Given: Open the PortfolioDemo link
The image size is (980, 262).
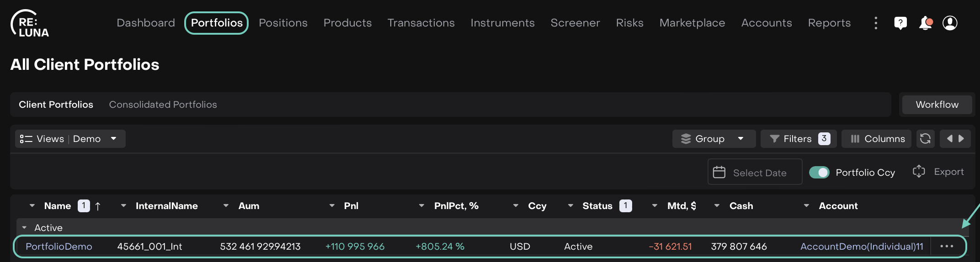Looking at the screenshot, I should point(59,246).
